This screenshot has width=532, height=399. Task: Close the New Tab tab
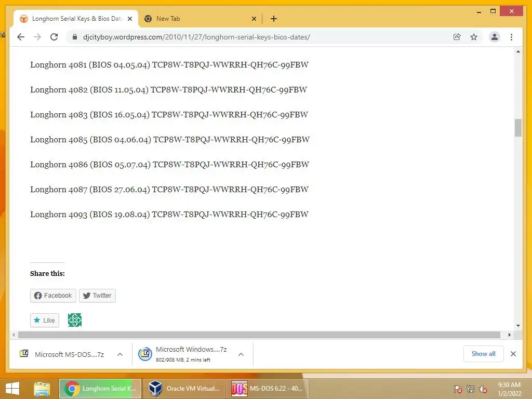click(254, 19)
